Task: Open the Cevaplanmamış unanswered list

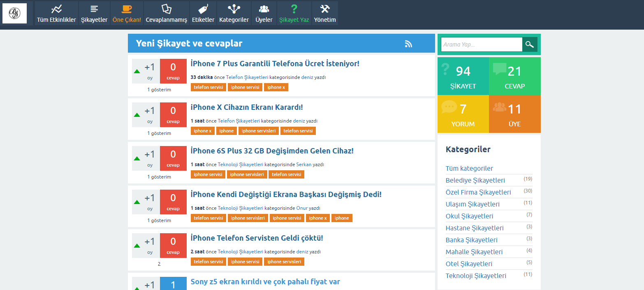Action: click(167, 13)
